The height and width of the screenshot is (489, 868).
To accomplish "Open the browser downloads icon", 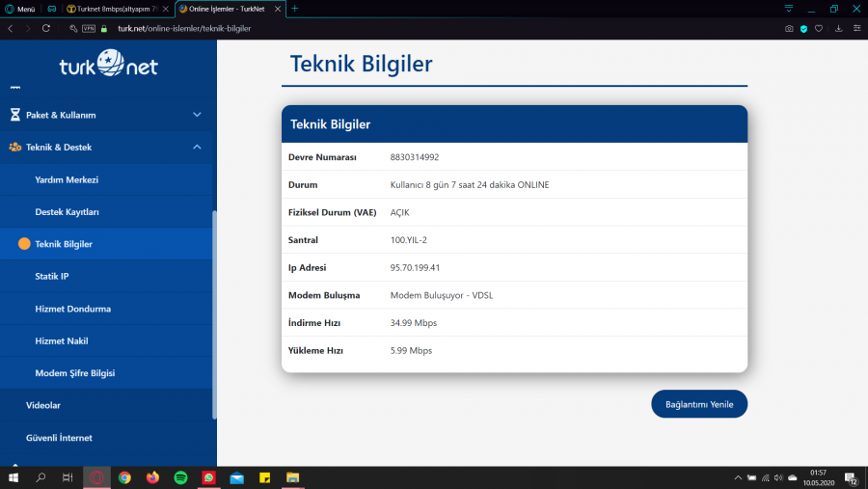I will pyautogui.click(x=839, y=28).
